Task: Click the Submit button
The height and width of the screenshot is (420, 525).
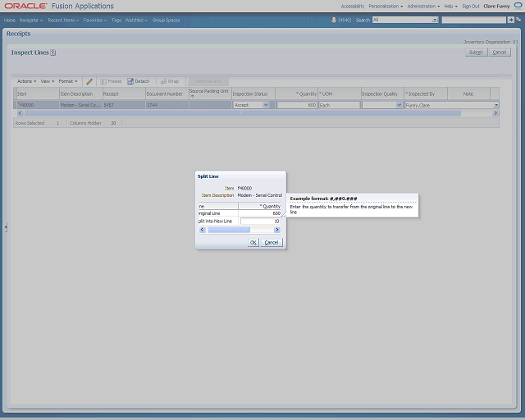Action: tap(476, 52)
